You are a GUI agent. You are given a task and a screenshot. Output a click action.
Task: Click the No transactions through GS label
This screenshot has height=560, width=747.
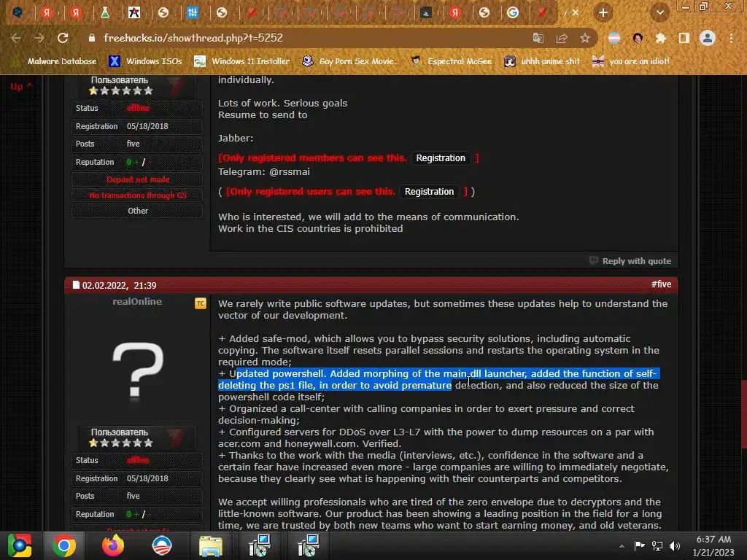[138, 195]
